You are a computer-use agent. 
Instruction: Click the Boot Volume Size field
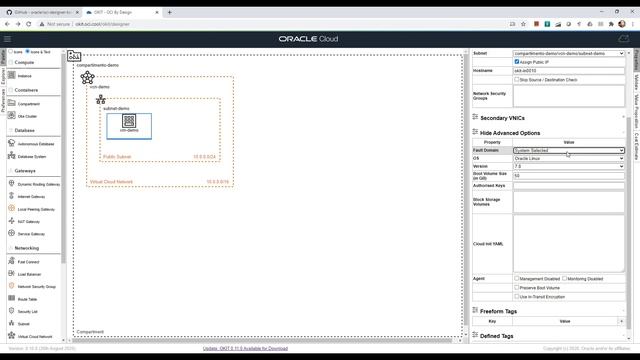pyautogui.click(x=569, y=176)
